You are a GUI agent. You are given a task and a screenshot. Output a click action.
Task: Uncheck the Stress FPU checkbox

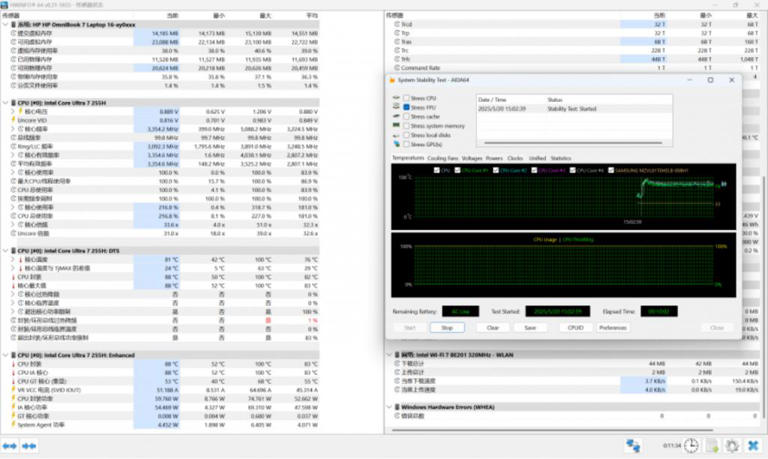[x=406, y=107]
